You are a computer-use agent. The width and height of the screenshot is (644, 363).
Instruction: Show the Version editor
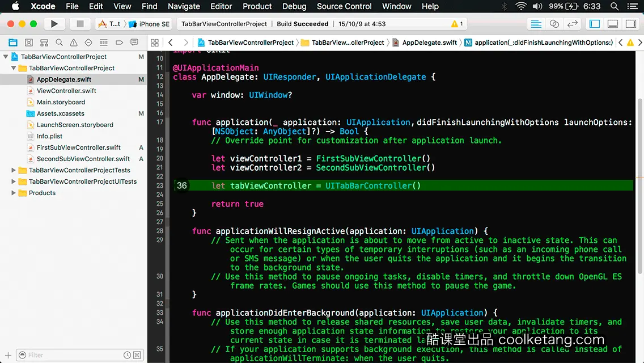(x=572, y=24)
